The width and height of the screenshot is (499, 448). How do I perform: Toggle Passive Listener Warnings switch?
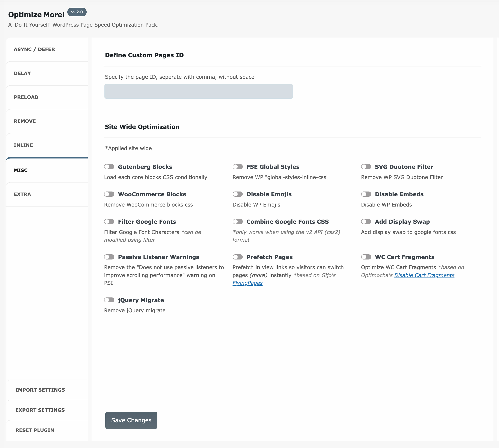tap(109, 257)
